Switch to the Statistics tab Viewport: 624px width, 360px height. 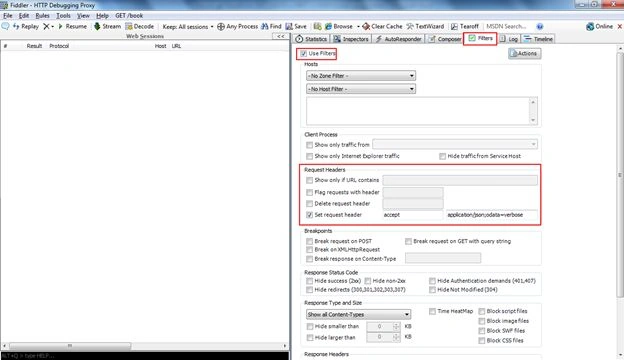click(x=311, y=39)
